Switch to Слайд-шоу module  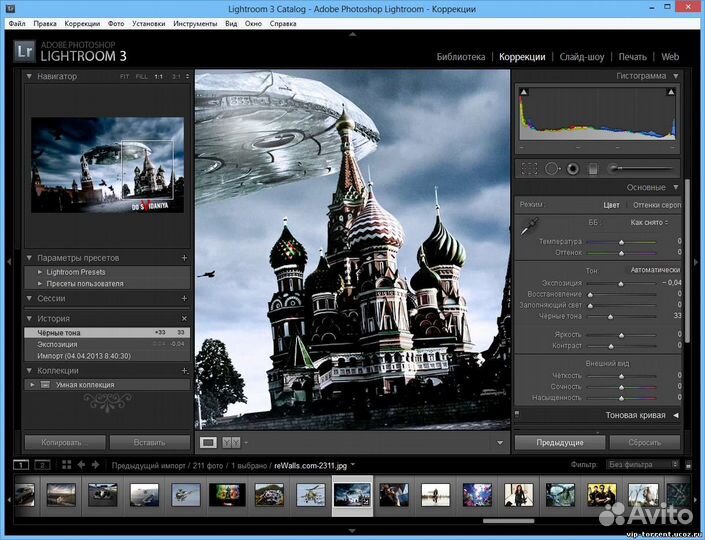582,57
